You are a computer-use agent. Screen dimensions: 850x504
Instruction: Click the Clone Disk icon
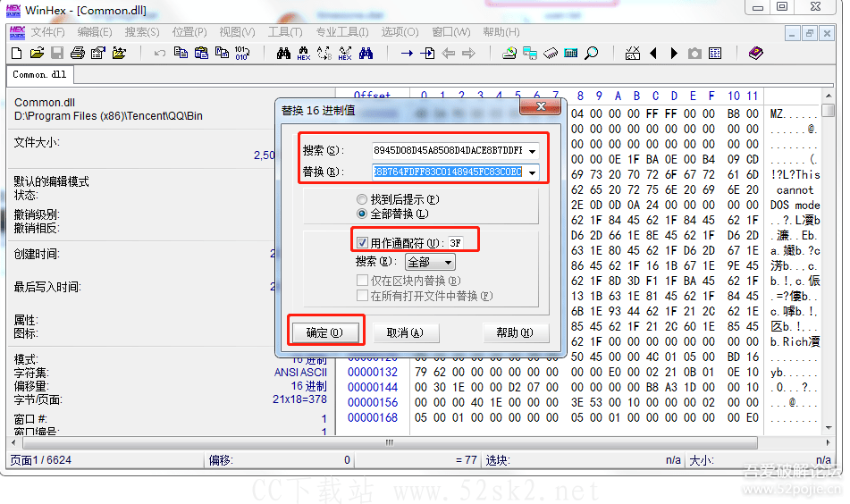(530, 53)
